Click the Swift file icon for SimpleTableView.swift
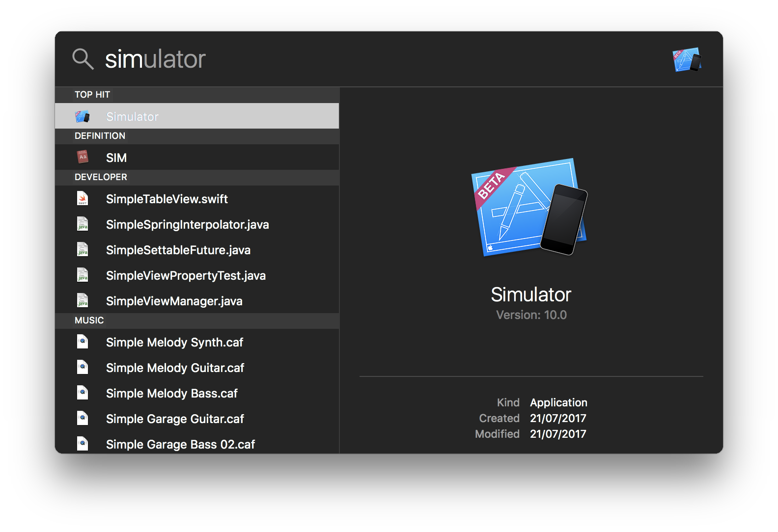This screenshot has height=532, width=778. pyautogui.click(x=83, y=198)
